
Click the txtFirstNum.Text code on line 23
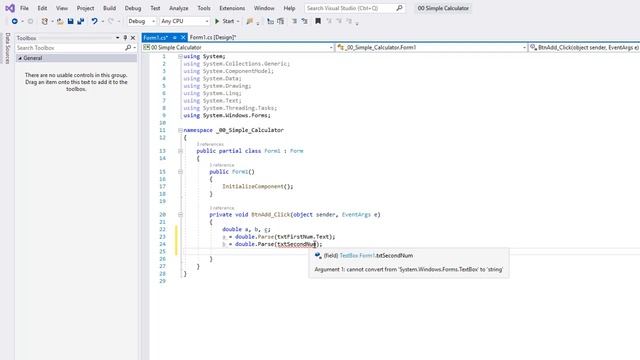pos(303,237)
